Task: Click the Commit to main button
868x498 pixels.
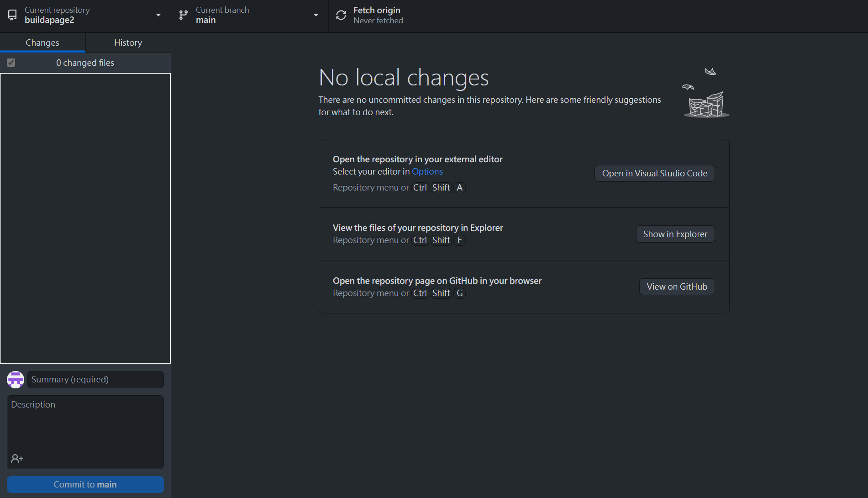Action: [85, 485]
